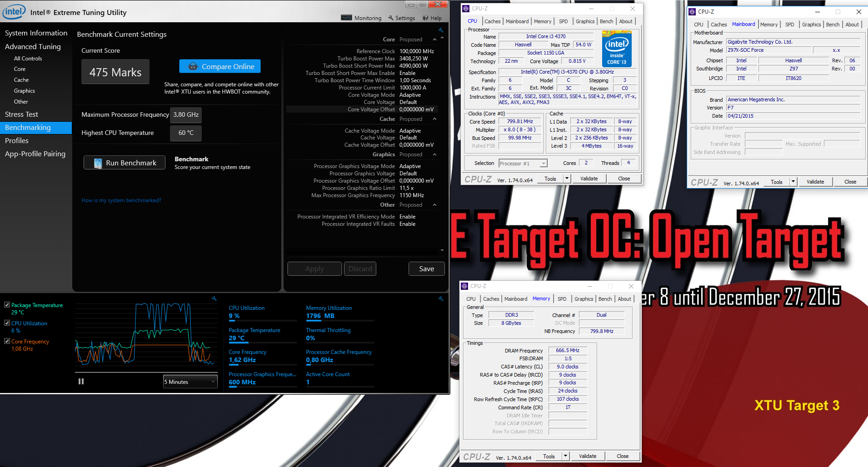
Task: Toggle CPU Utilization checkbox
Action: click(7, 323)
